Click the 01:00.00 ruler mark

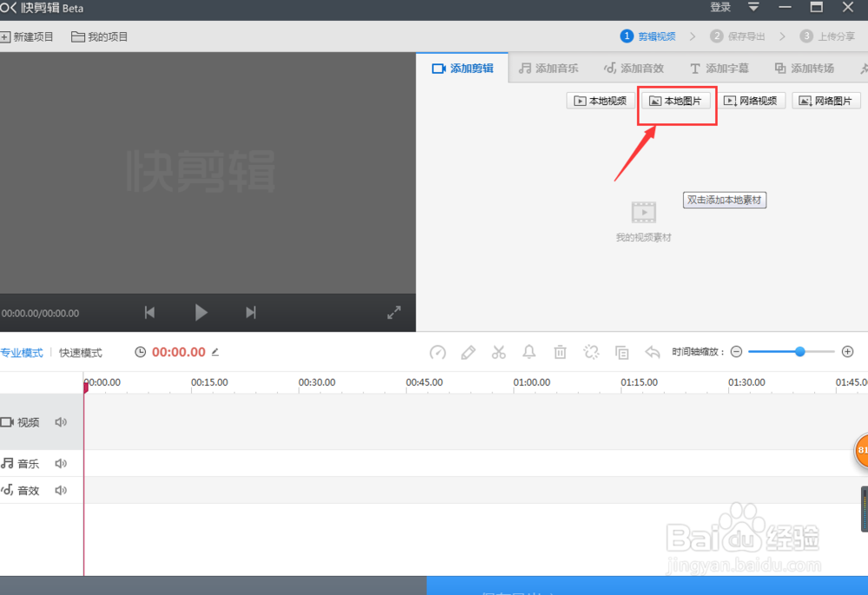coord(531,382)
